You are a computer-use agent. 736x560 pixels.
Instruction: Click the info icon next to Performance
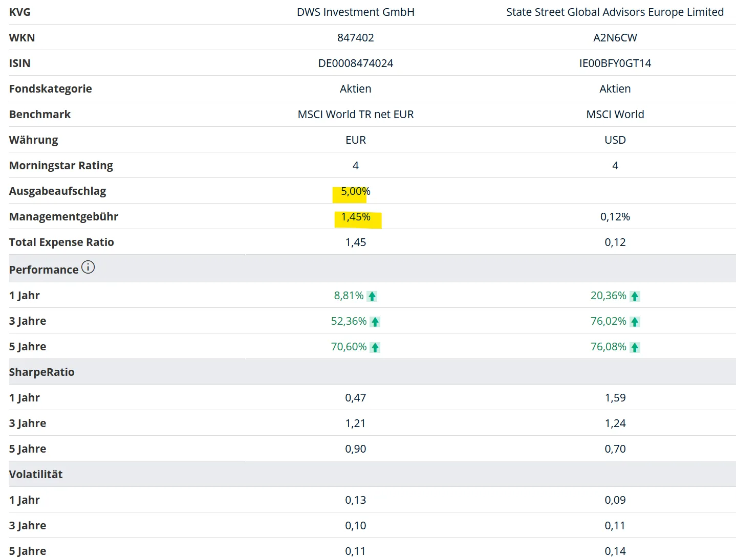click(88, 267)
